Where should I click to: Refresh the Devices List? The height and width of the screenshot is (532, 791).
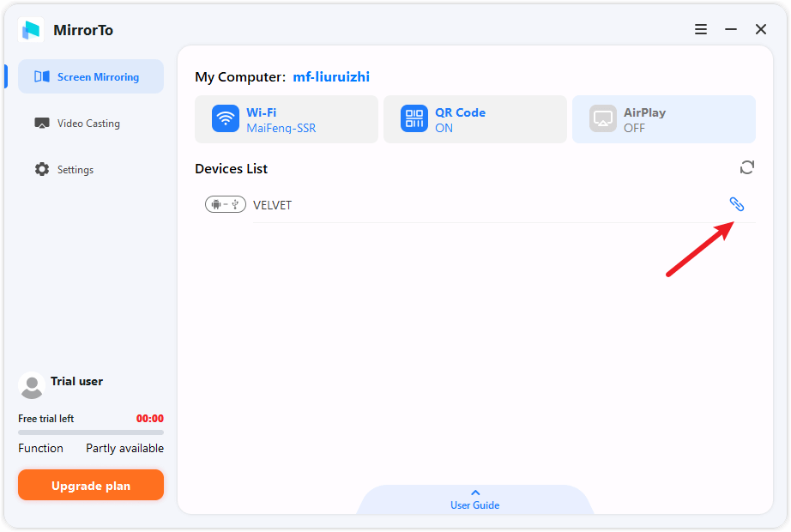tap(746, 167)
